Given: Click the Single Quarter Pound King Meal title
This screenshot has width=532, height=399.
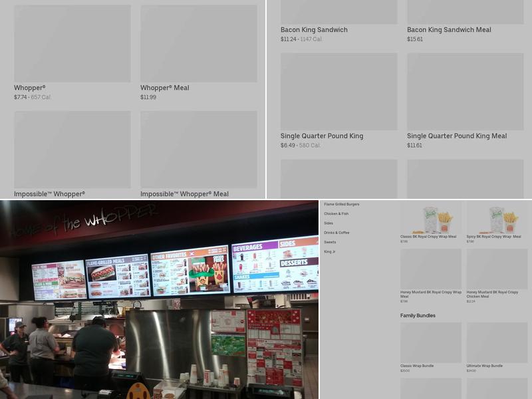Looking at the screenshot, I should [457, 136].
